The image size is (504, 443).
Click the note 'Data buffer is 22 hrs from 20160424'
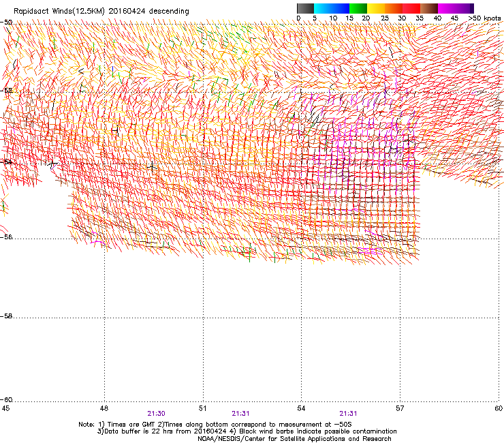tap(161, 431)
